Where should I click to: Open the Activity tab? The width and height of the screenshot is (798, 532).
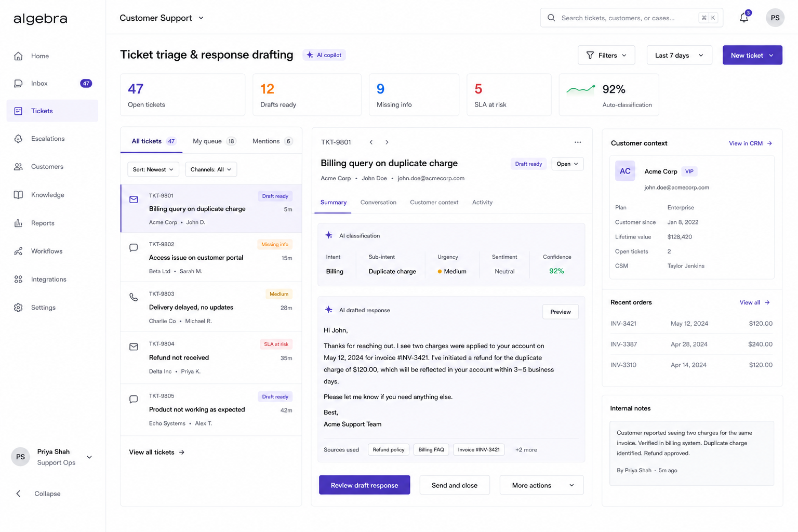[x=482, y=203]
